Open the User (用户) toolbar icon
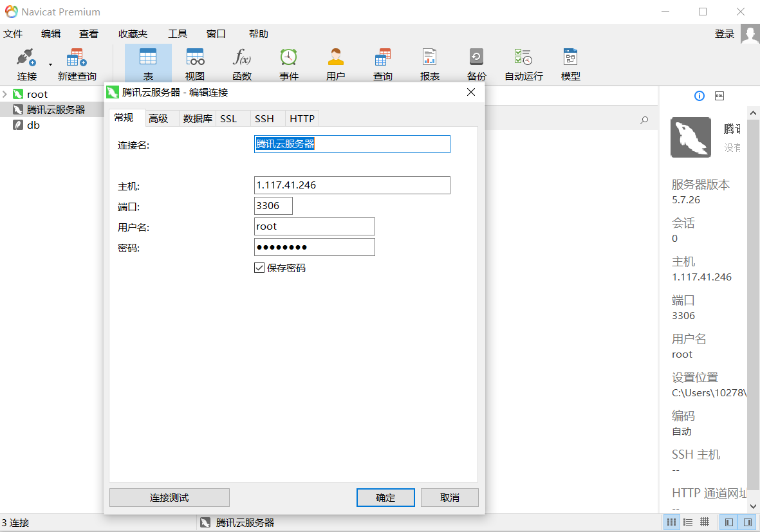 tap(335, 64)
